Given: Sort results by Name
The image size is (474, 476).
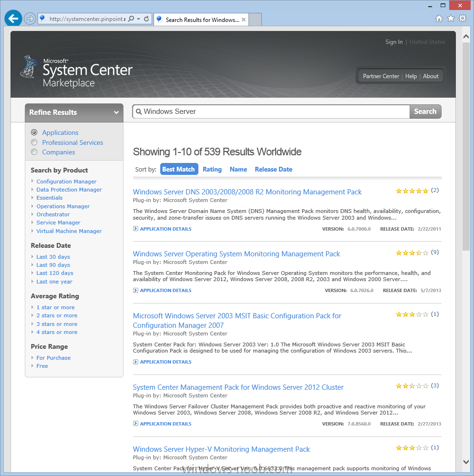Looking at the screenshot, I should (238, 170).
